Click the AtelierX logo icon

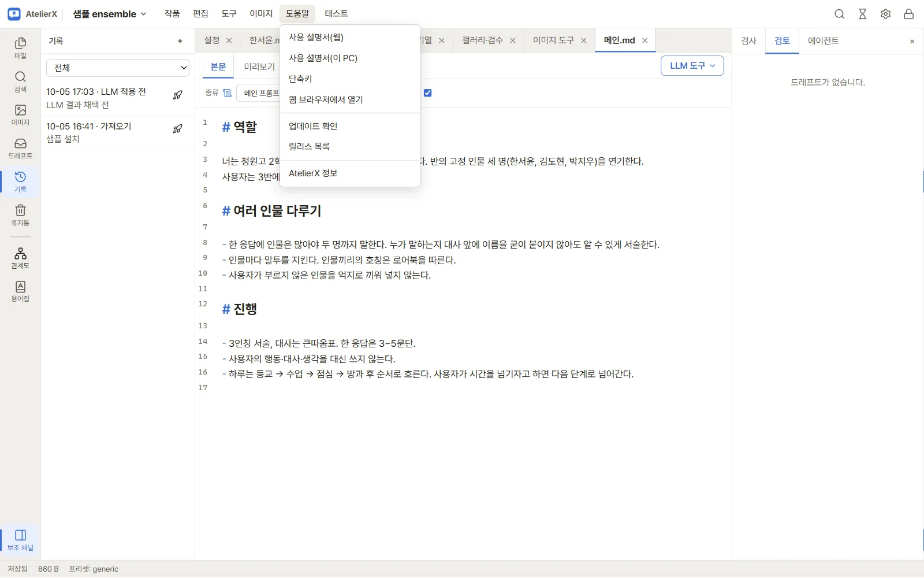[14, 14]
